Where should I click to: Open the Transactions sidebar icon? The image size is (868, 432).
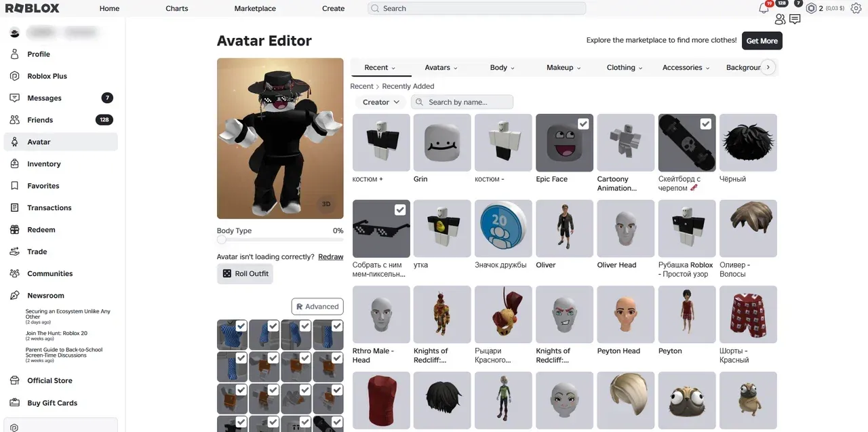pos(15,208)
